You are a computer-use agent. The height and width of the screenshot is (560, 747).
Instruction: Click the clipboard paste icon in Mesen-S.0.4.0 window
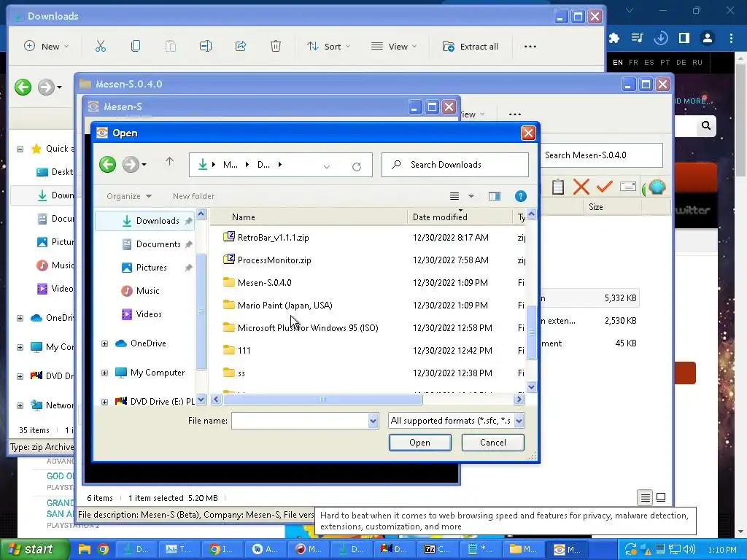[x=558, y=187]
